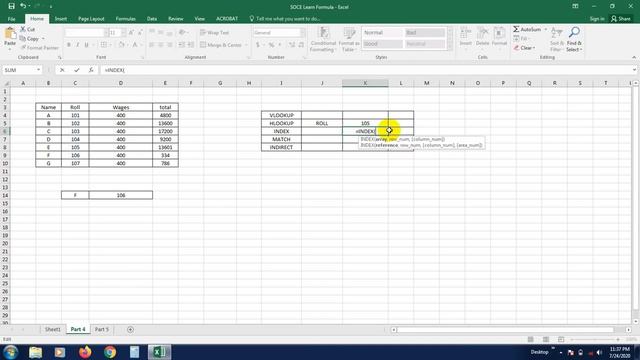Open the Part 5 sheet tab

(102, 329)
